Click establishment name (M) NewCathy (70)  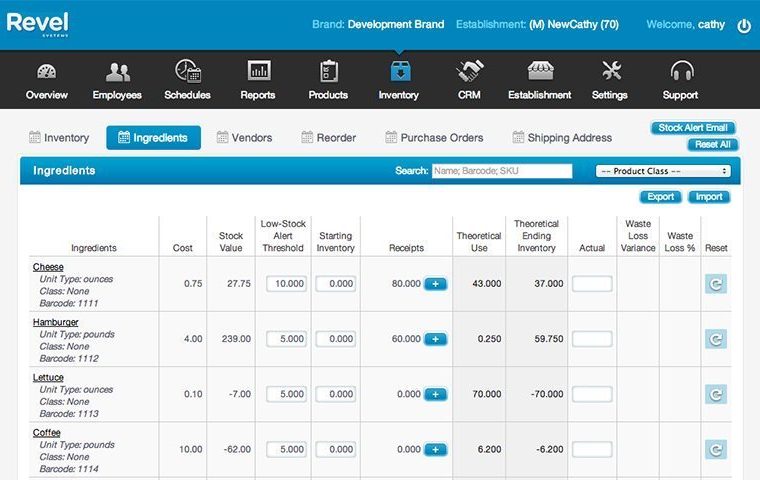(574, 25)
